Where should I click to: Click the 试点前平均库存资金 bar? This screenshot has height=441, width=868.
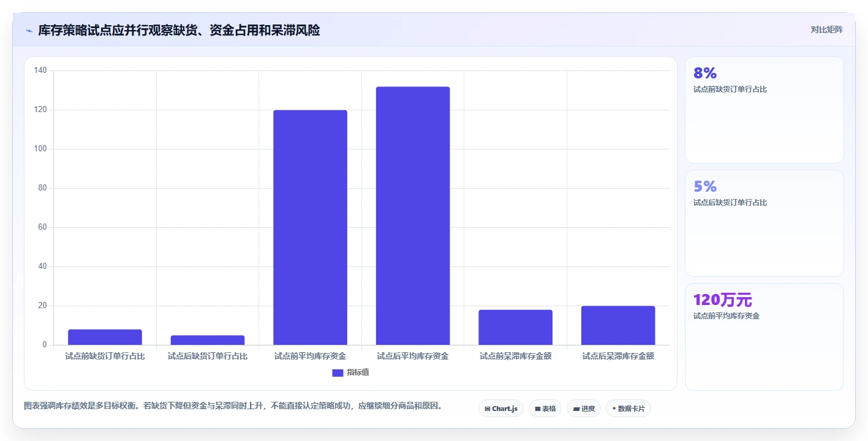click(x=310, y=227)
